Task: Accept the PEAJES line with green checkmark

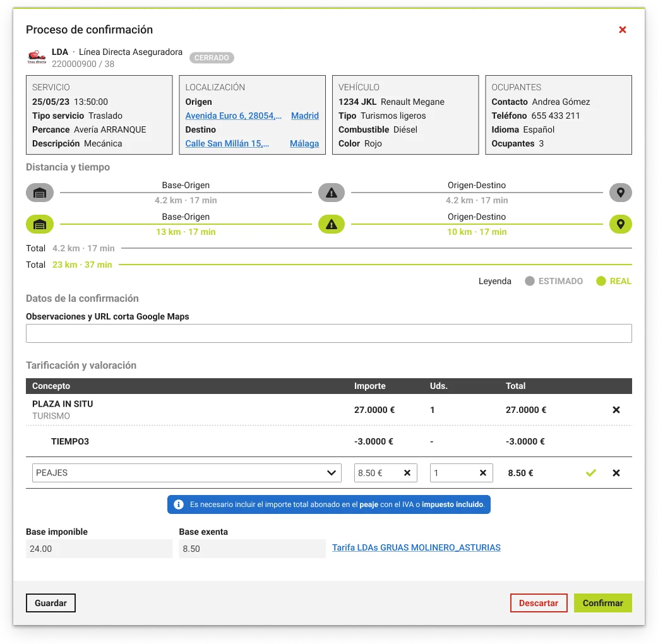Action: click(591, 474)
